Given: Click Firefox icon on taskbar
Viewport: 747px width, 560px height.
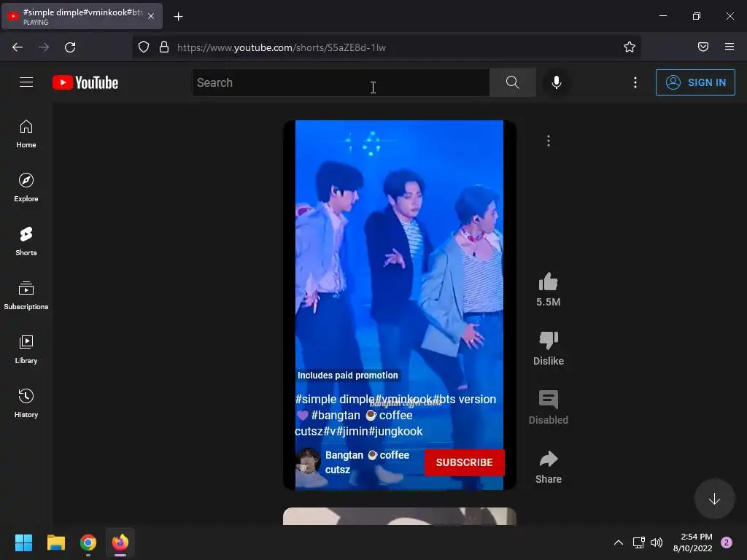Looking at the screenshot, I should [x=120, y=542].
